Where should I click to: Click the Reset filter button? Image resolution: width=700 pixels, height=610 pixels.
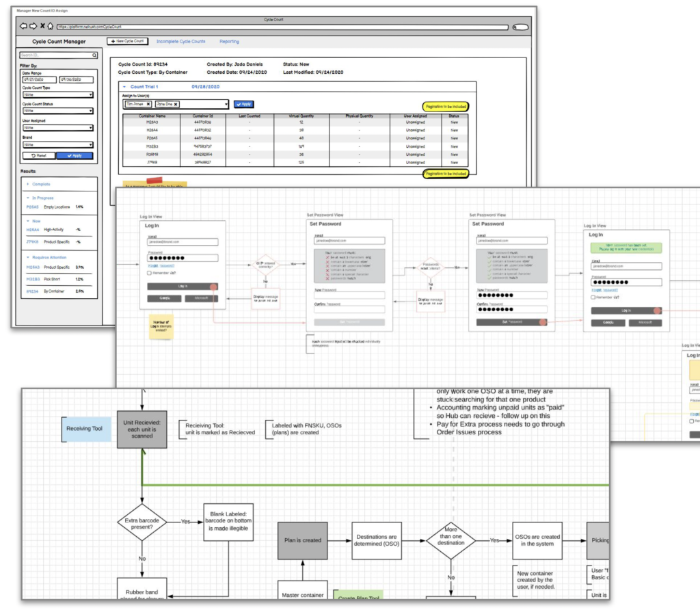coord(38,156)
